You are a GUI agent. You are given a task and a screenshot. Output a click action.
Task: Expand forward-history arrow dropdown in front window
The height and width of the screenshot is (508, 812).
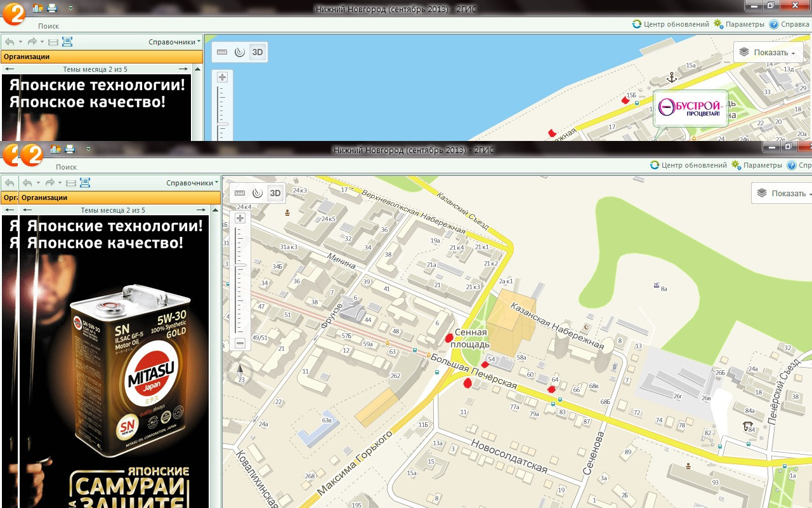click(60, 183)
